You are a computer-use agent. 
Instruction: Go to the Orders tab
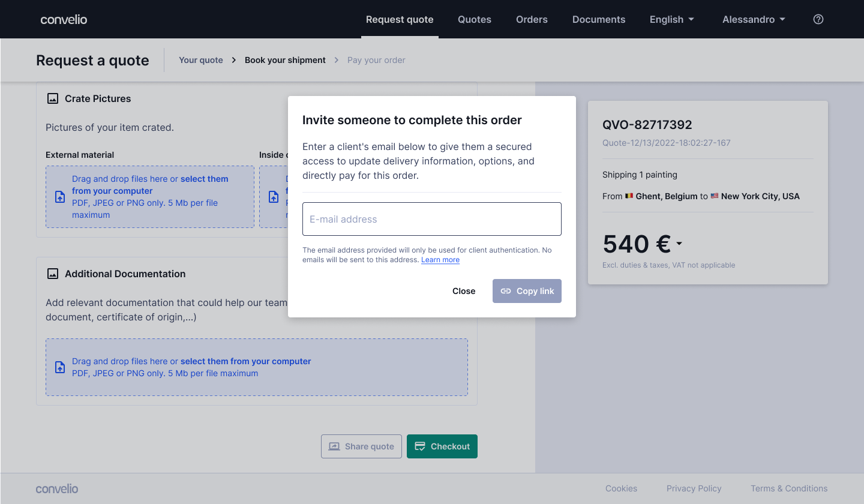[532, 19]
